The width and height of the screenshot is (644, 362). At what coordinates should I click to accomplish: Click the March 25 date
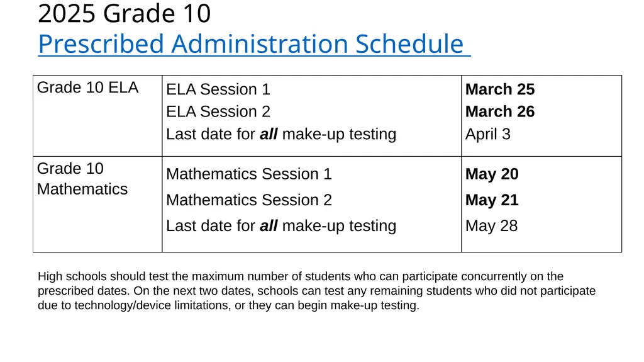(x=500, y=89)
